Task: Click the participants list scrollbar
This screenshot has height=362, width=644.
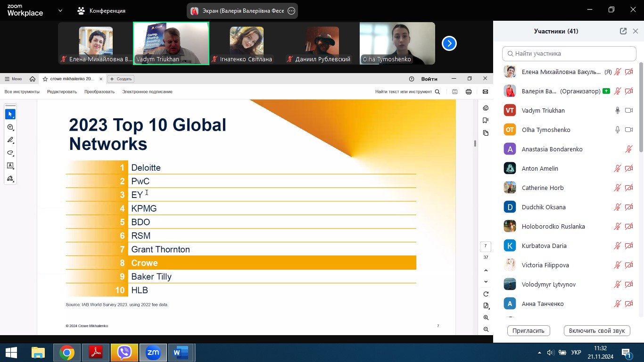Action: click(641, 107)
